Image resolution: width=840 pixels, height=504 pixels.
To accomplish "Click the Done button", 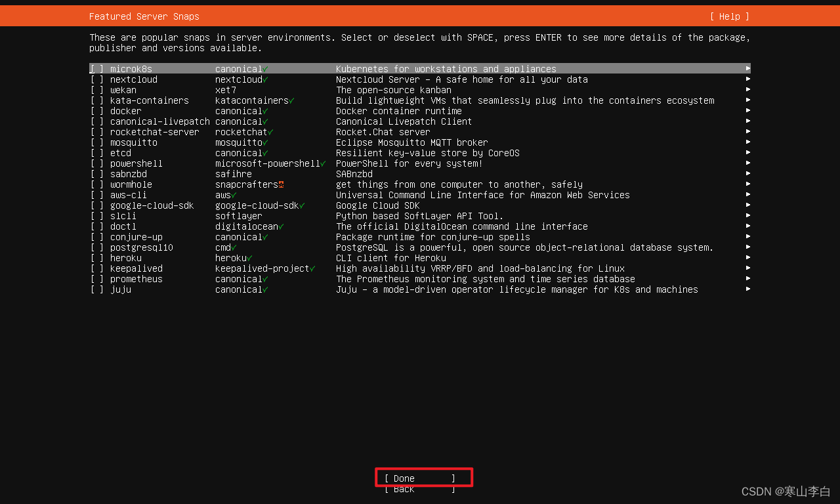I will pos(420,478).
